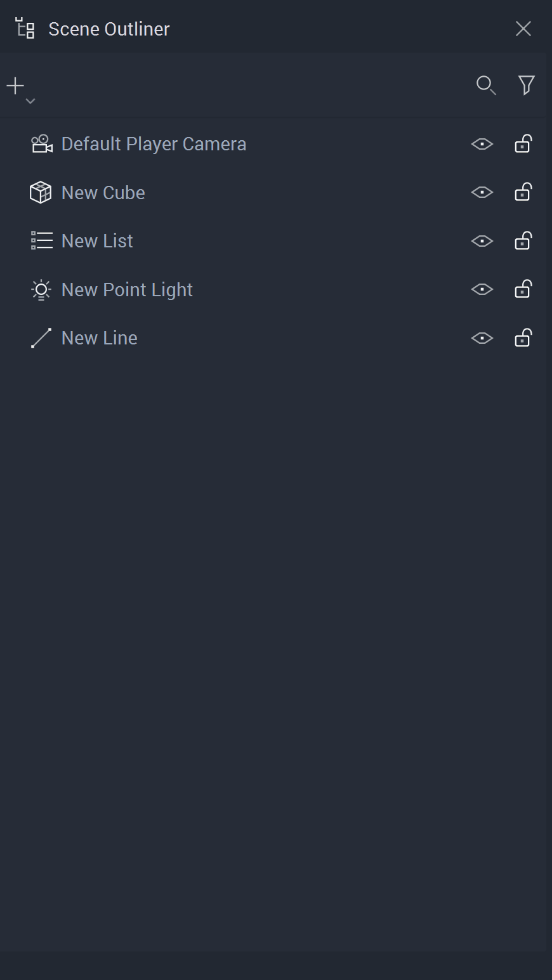Click the Scene Outliner hierarchy icon in header
This screenshot has height=980, width=552.
[25, 29]
